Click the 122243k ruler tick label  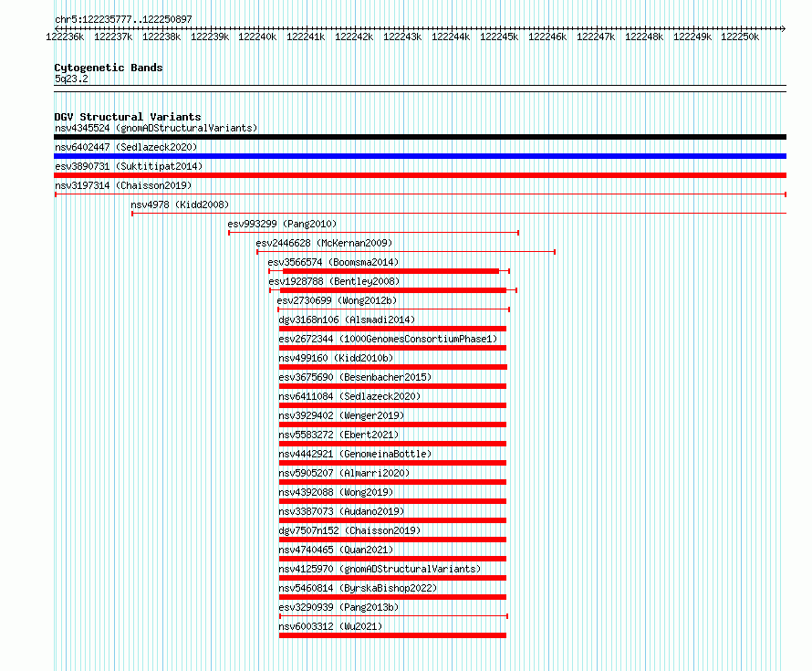(402, 37)
